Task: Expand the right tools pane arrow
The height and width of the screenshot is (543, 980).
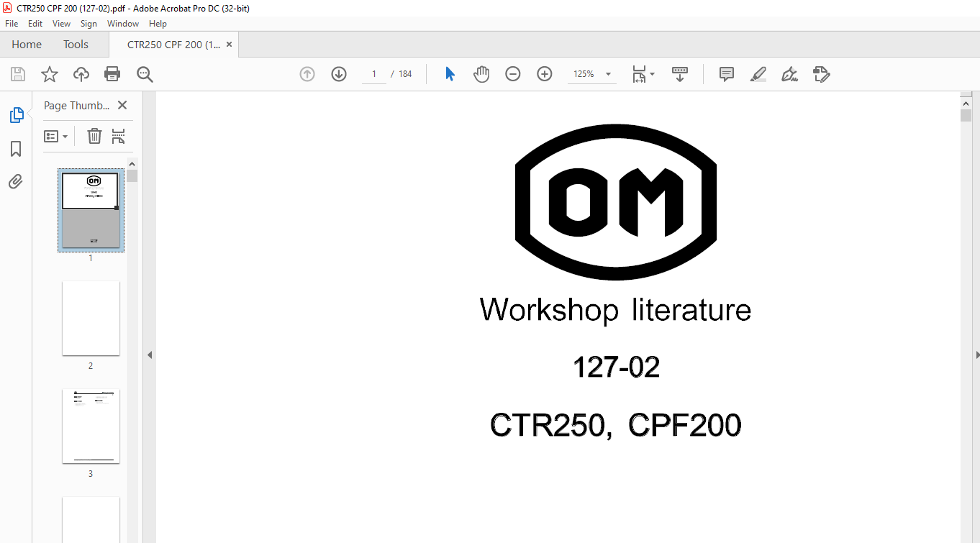Action: click(x=976, y=355)
